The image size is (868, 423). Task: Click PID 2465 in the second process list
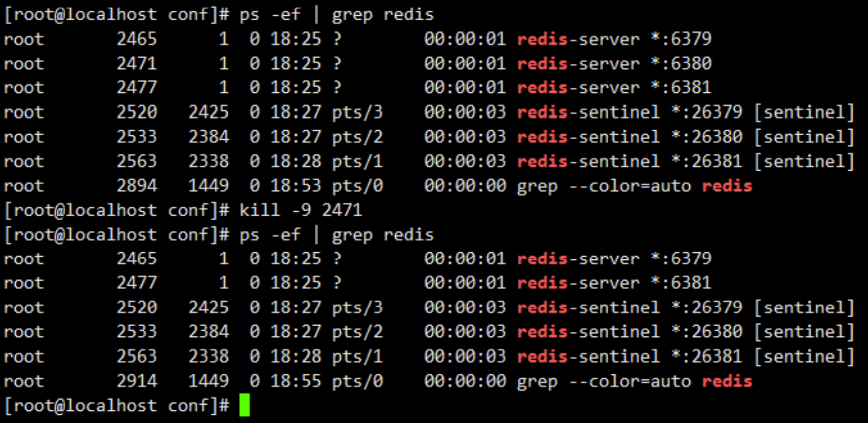[137, 259]
